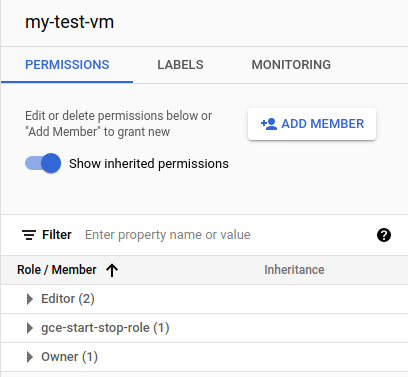
Task: Expand the gce-start-stop-role (1) arrow
Action: coord(30,328)
